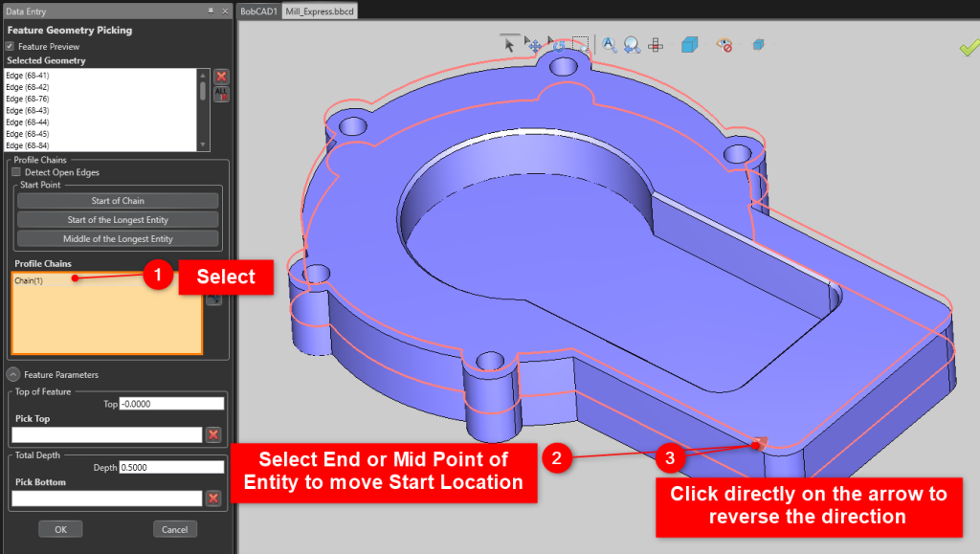
Task: Activate the pan/move view tool
Action: pos(534,44)
